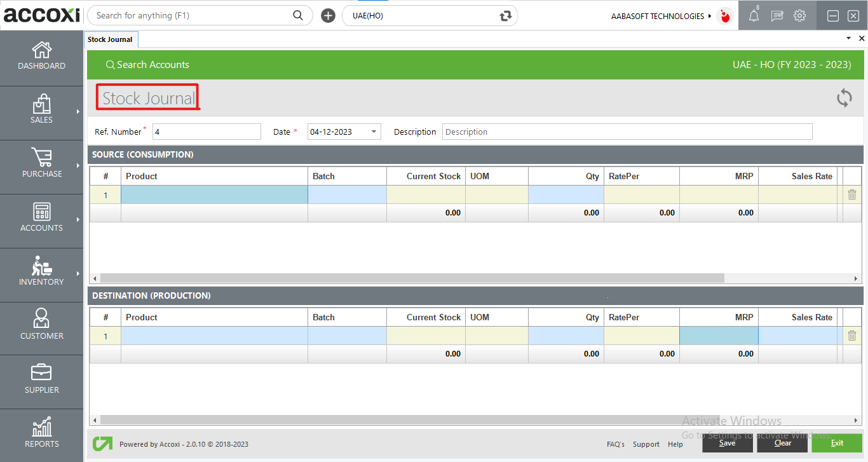Expand the Date dropdown

[374, 132]
